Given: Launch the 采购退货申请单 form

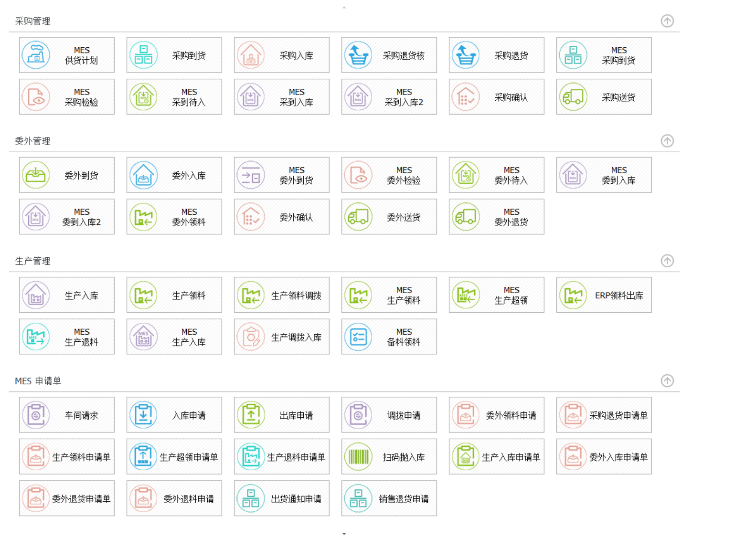Looking at the screenshot, I should point(604,415).
